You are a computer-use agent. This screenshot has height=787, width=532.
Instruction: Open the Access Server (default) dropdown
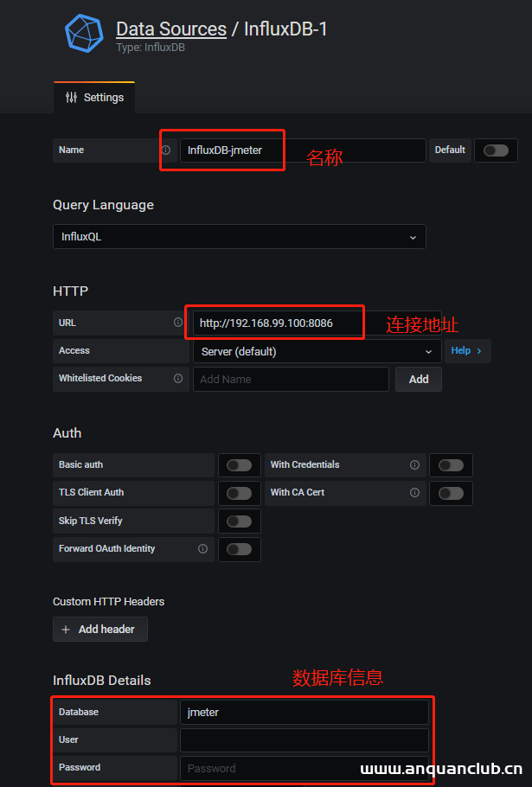317,351
